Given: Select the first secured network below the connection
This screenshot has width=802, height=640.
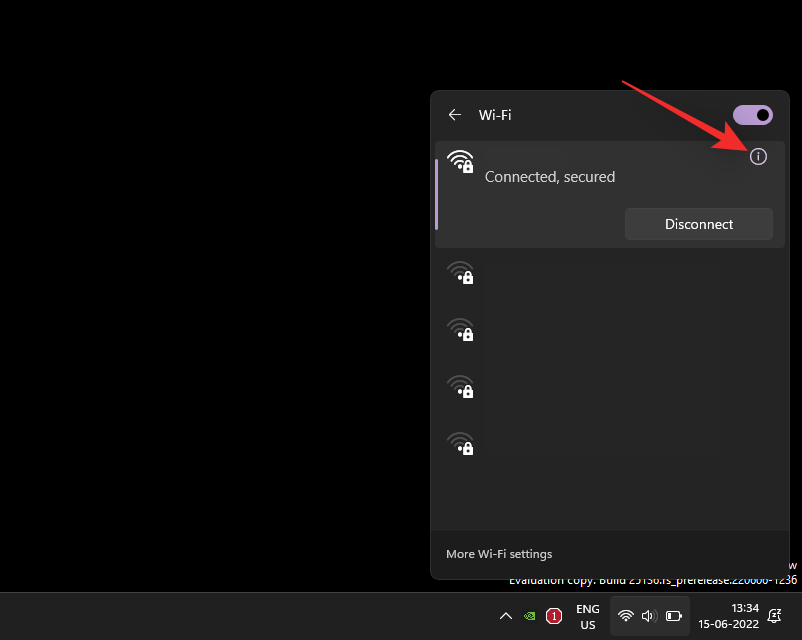Looking at the screenshot, I should (x=461, y=274).
